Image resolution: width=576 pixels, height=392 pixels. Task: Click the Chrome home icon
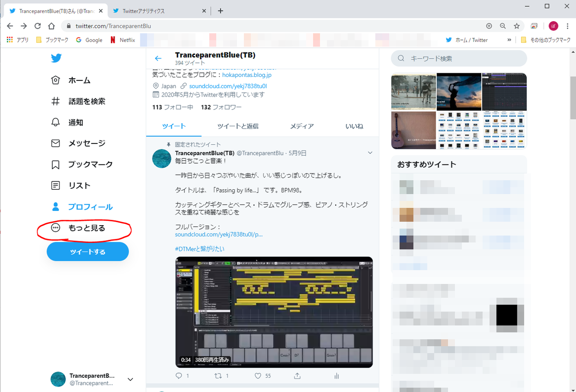(x=52, y=26)
